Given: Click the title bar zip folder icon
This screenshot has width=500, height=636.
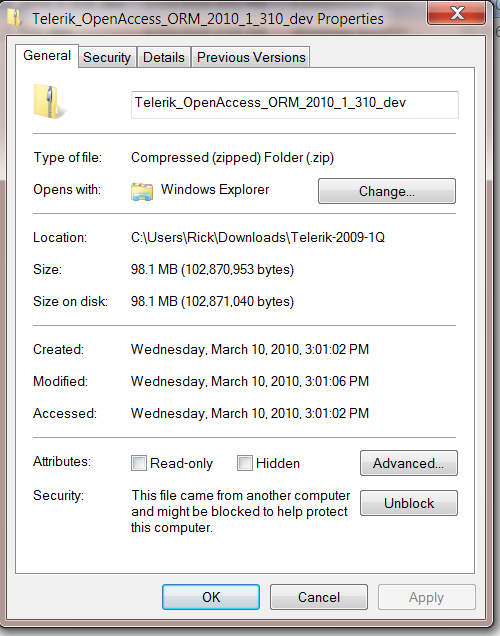Looking at the screenshot, I should pos(15,17).
